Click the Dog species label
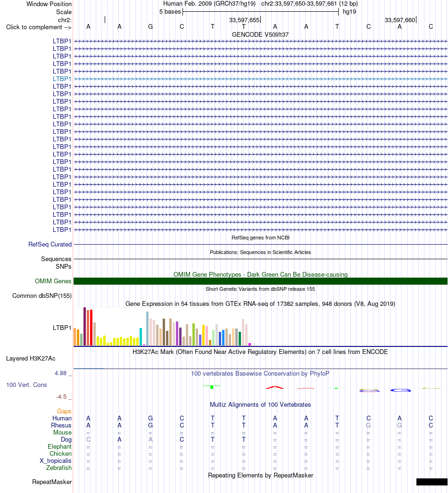 [66, 440]
